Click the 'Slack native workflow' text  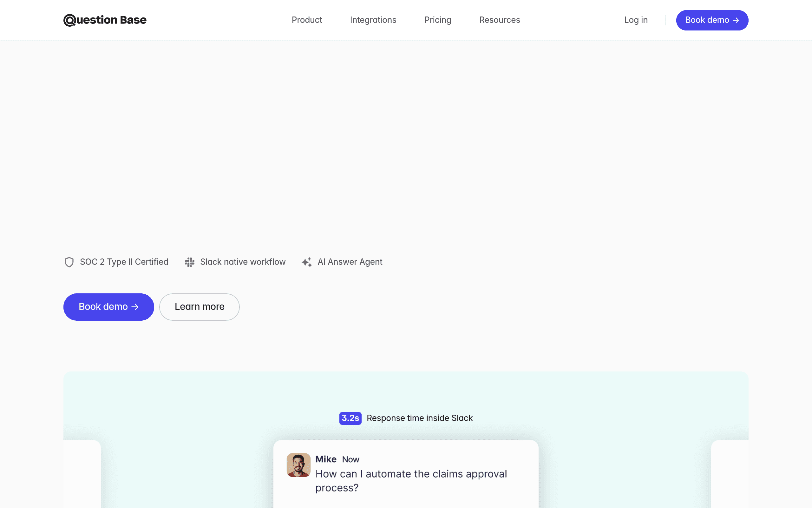coord(243,262)
